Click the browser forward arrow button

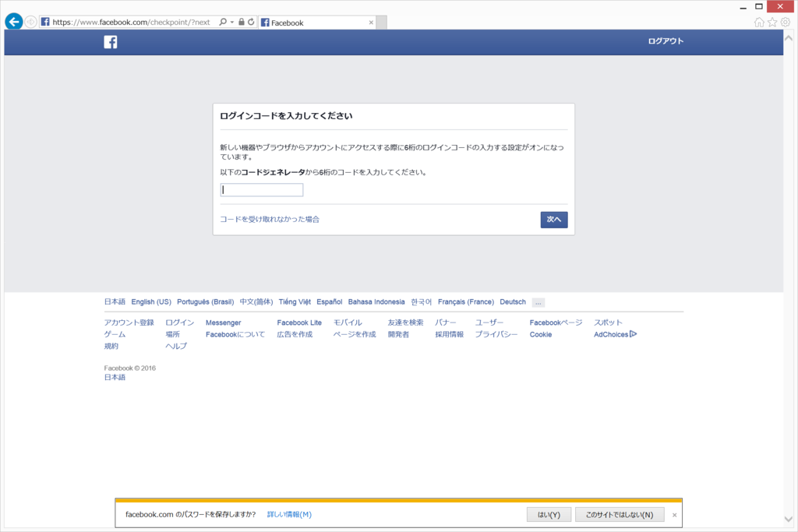(x=30, y=22)
